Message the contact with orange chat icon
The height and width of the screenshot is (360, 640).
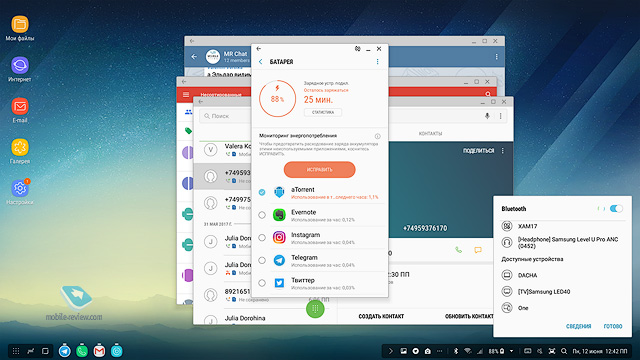click(478, 250)
